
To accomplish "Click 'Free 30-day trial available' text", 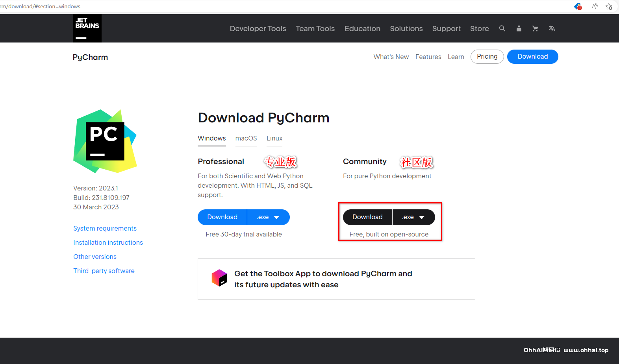I will (244, 234).
